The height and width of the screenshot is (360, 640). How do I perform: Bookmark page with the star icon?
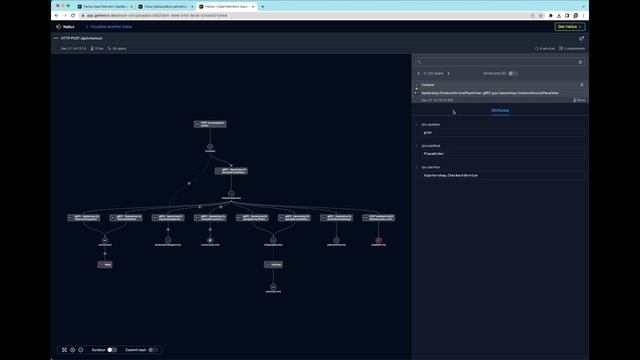coord(540,16)
